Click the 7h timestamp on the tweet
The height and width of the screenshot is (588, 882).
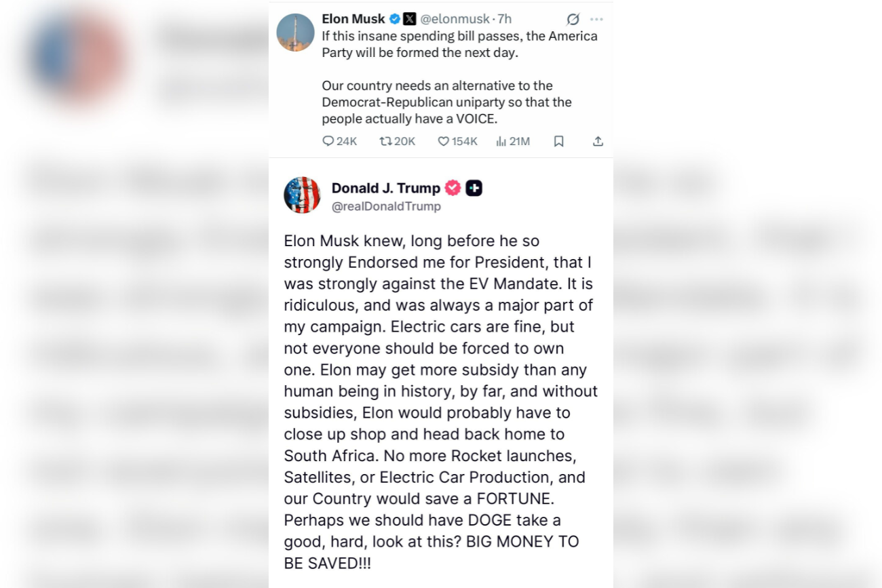504,19
